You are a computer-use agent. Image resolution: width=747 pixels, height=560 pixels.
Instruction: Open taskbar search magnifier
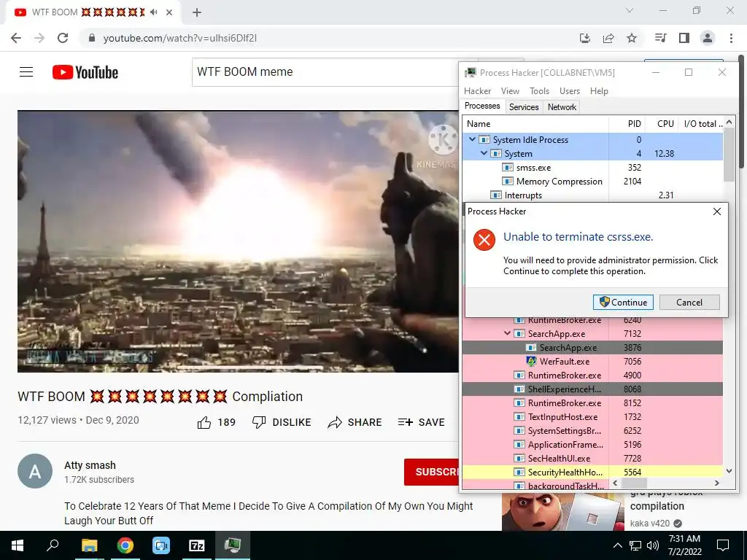click(53, 545)
